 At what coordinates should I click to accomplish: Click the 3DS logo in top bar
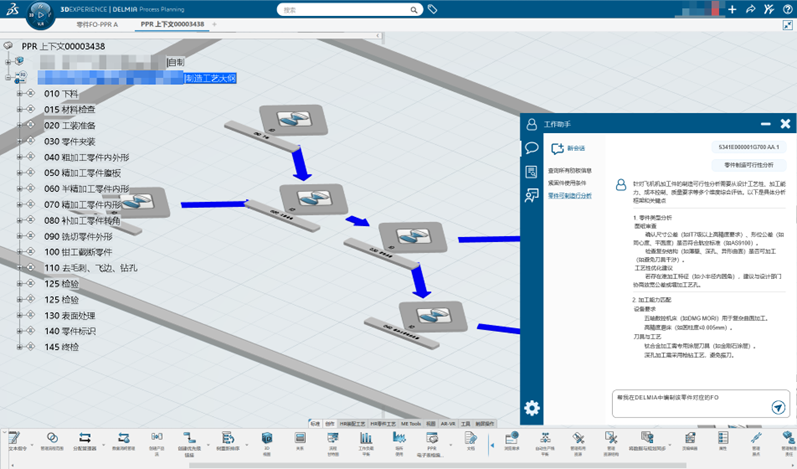tap(13, 9)
